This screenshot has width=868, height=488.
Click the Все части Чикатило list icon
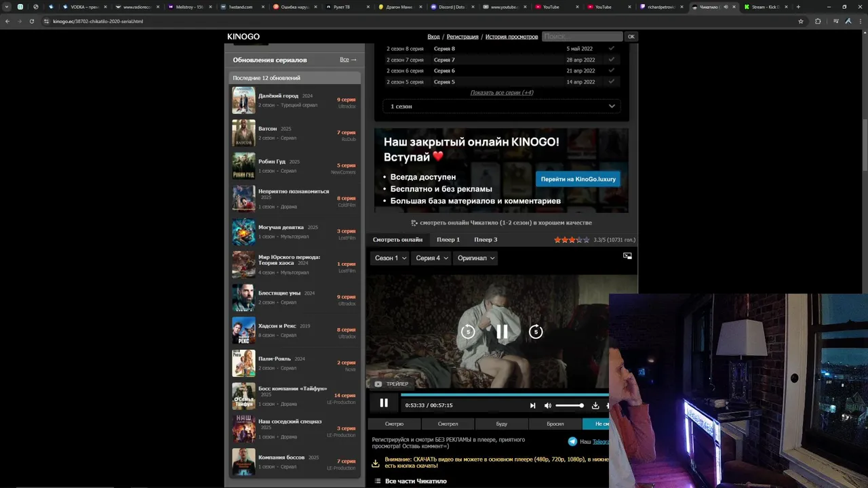pyautogui.click(x=377, y=481)
